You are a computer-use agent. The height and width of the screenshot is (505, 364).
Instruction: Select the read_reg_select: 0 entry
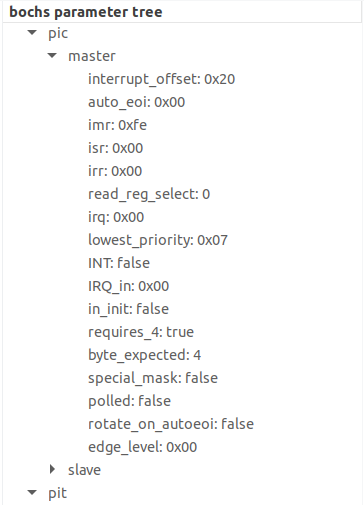(149, 194)
